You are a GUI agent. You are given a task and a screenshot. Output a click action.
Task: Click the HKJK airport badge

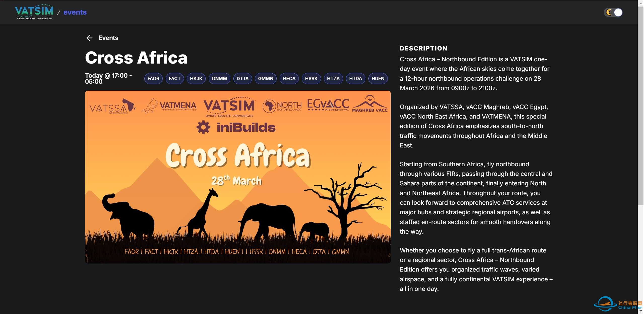pos(196,79)
